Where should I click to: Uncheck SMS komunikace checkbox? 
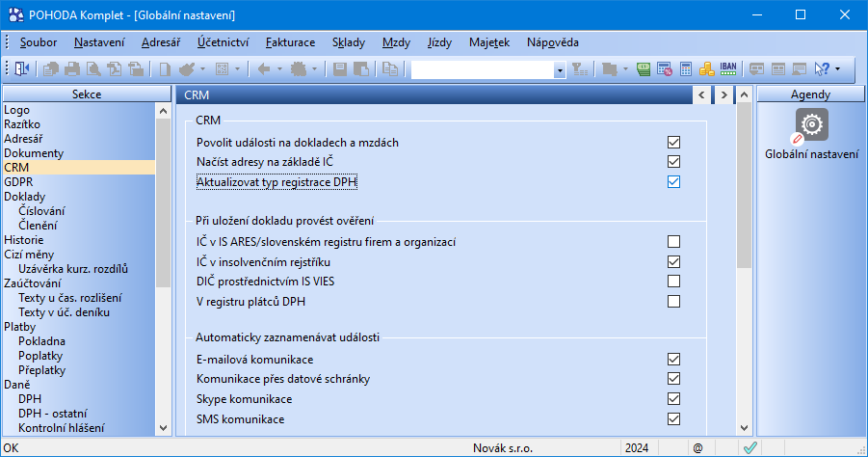(673, 418)
